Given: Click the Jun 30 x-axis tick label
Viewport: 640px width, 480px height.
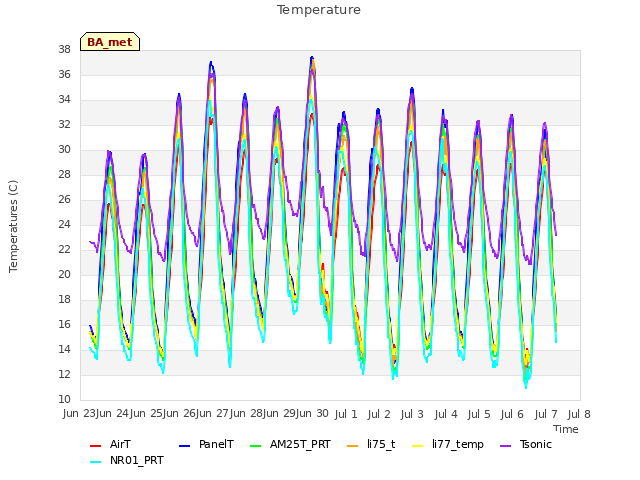Looking at the screenshot, I should coord(315,413).
